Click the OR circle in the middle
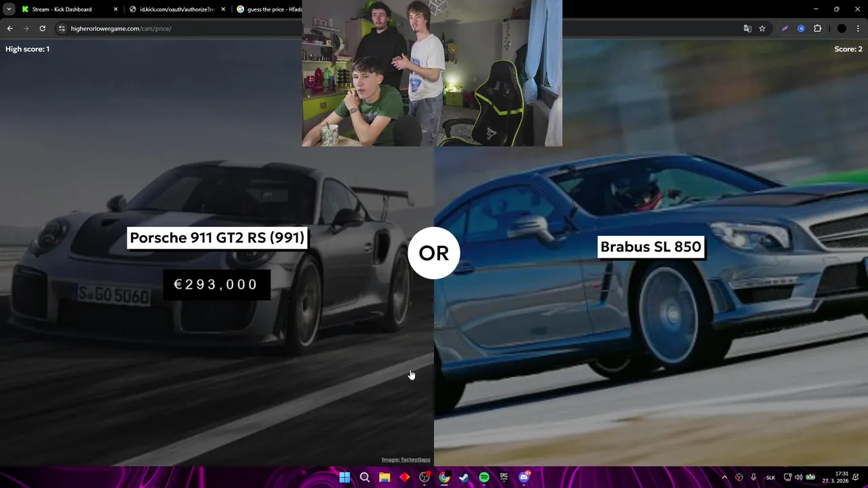This screenshot has height=488, width=868. click(434, 253)
